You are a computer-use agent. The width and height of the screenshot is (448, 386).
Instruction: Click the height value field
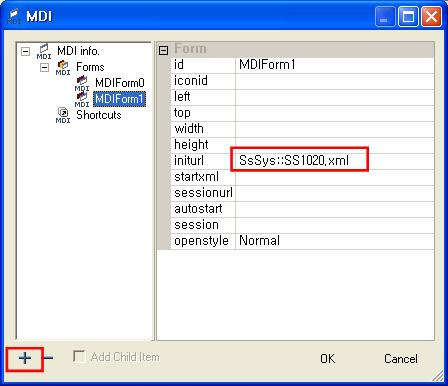pyautogui.click(x=335, y=145)
